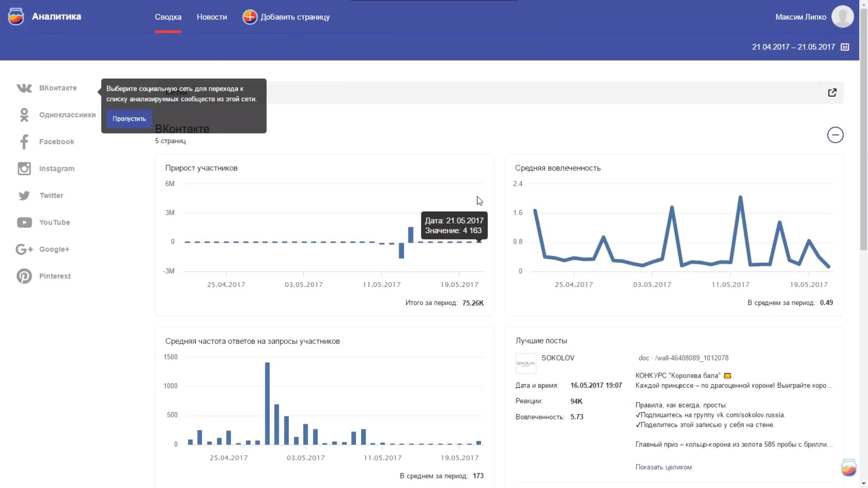
Task: Open the full post via Показать целиком
Action: (664, 467)
